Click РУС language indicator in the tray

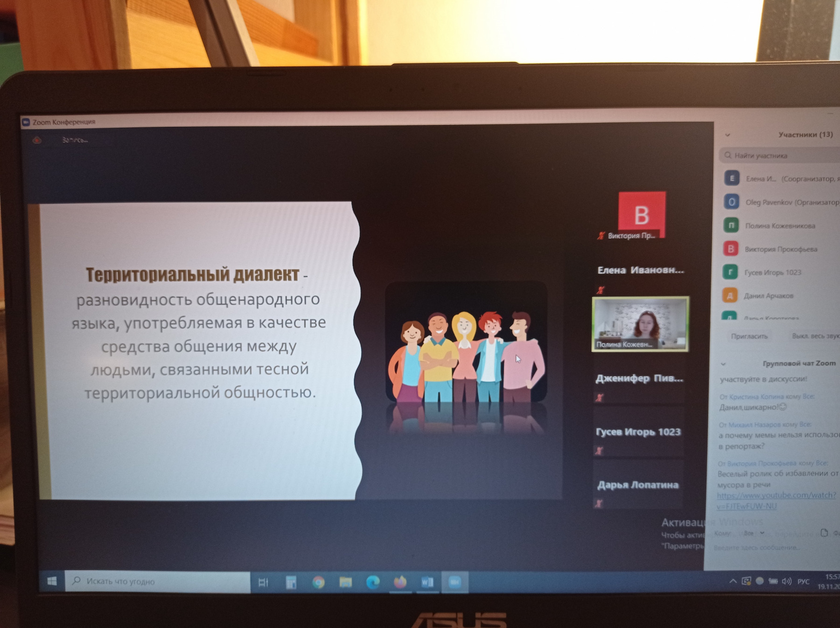pyautogui.click(x=804, y=581)
